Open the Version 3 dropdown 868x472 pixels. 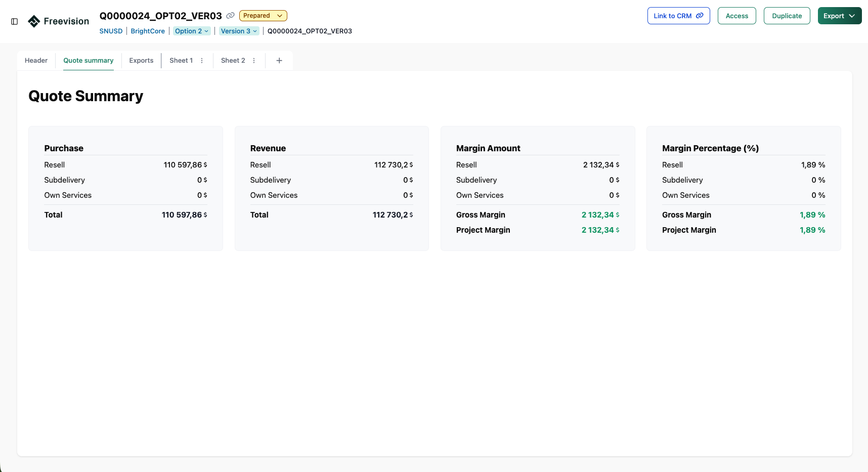239,31
